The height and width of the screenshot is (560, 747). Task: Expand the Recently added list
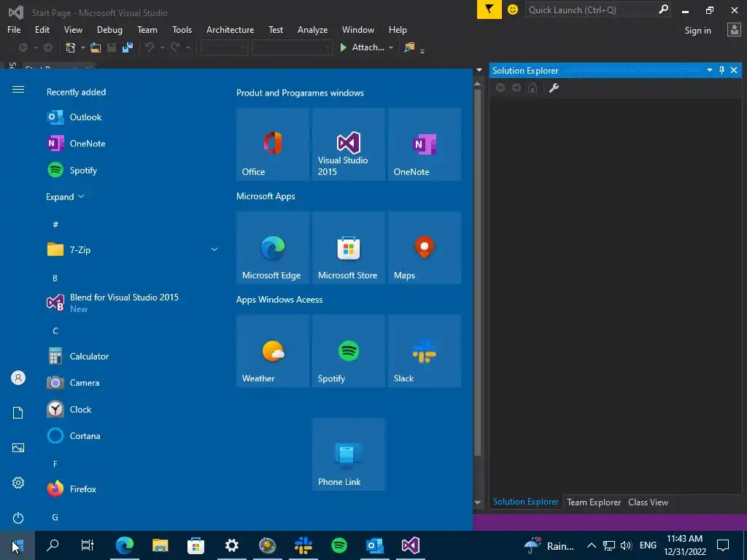pos(65,197)
